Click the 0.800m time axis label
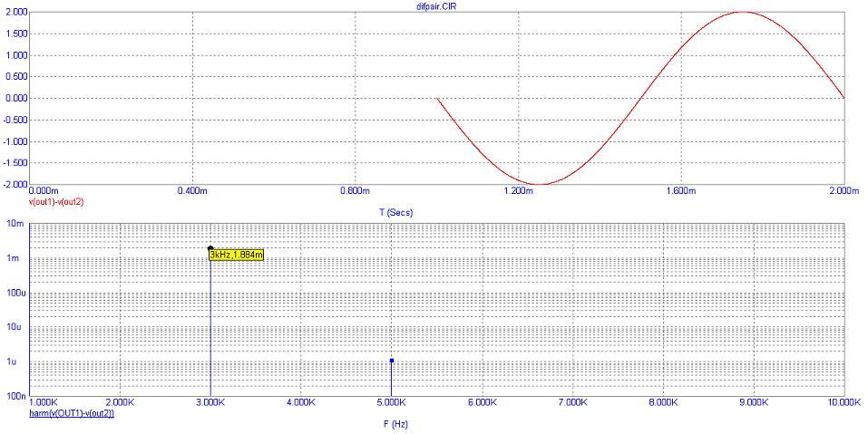868x434 pixels. click(355, 191)
